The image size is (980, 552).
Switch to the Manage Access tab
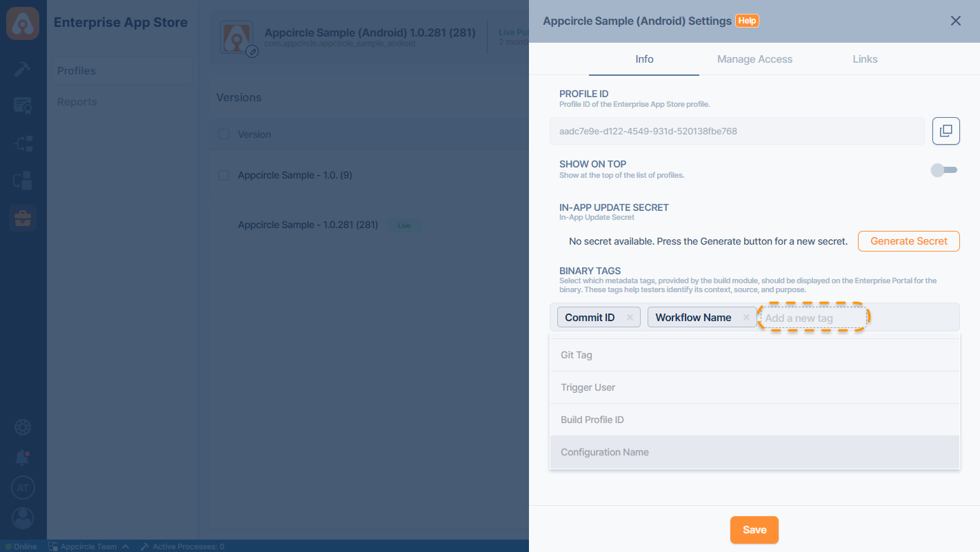pyautogui.click(x=754, y=59)
